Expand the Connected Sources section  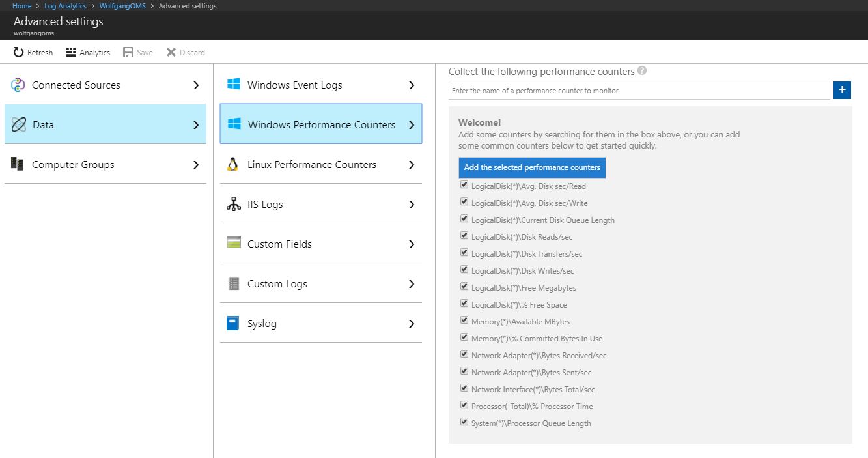point(195,85)
